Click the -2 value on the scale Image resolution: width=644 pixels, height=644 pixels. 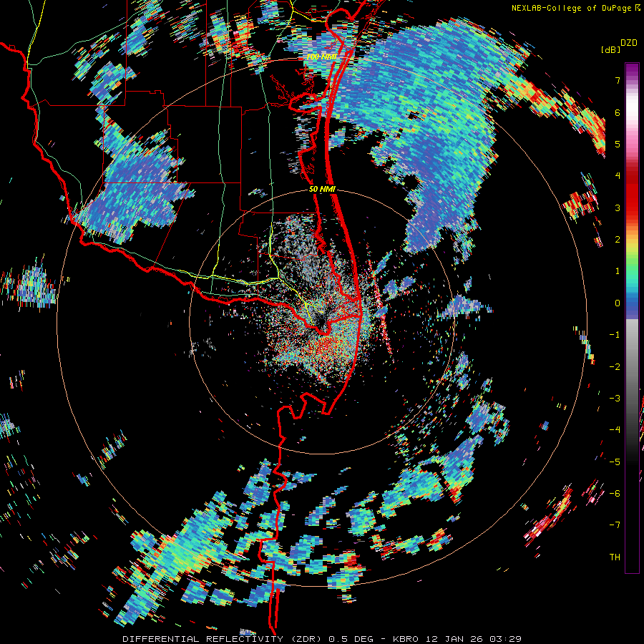[x=615, y=366]
